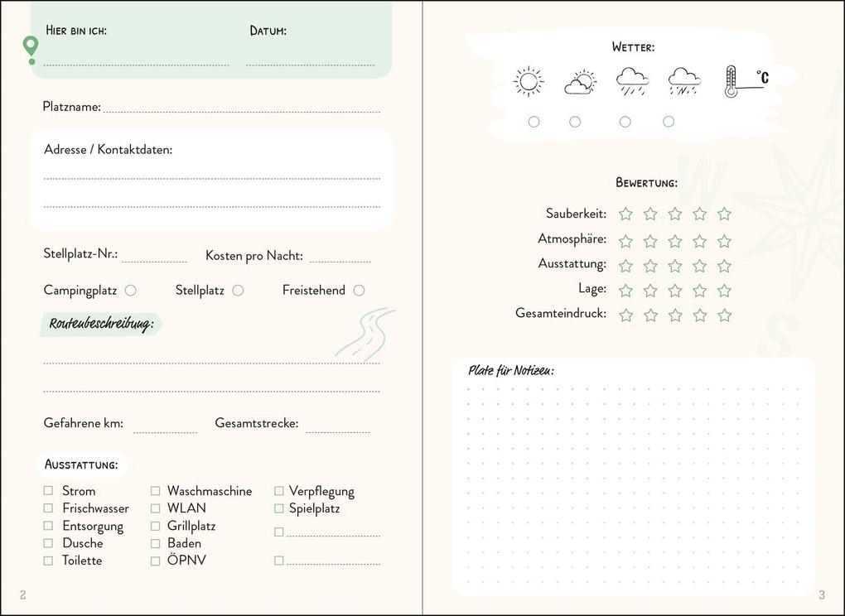Click the Platzname input line
This screenshot has height=616, width=845.
click(x=241, y=108)
